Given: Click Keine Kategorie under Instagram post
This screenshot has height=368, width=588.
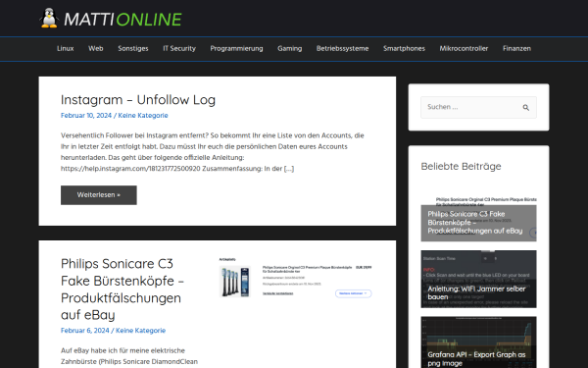Looking at the screenshot, I should [x=143, y=116].
